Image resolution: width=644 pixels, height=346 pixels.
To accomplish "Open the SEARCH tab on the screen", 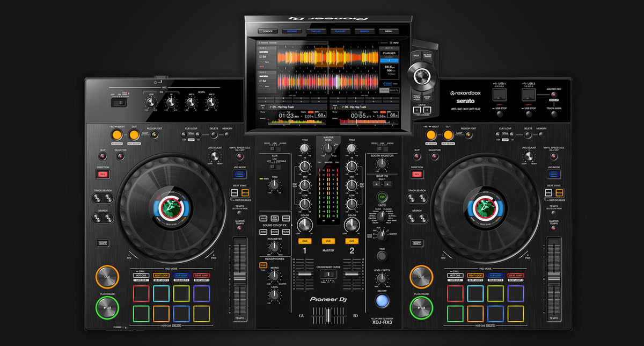I will [x=364, y=31].
